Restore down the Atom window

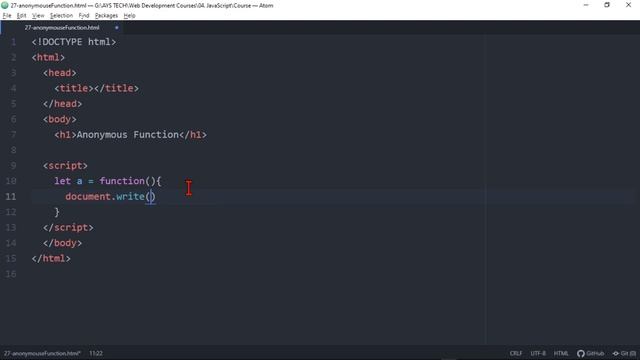pos(607,5)
